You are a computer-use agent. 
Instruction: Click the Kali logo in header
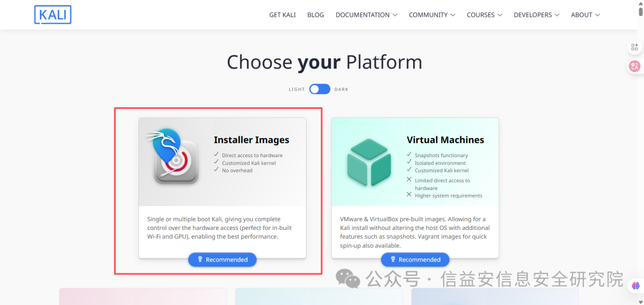[52, 14]
